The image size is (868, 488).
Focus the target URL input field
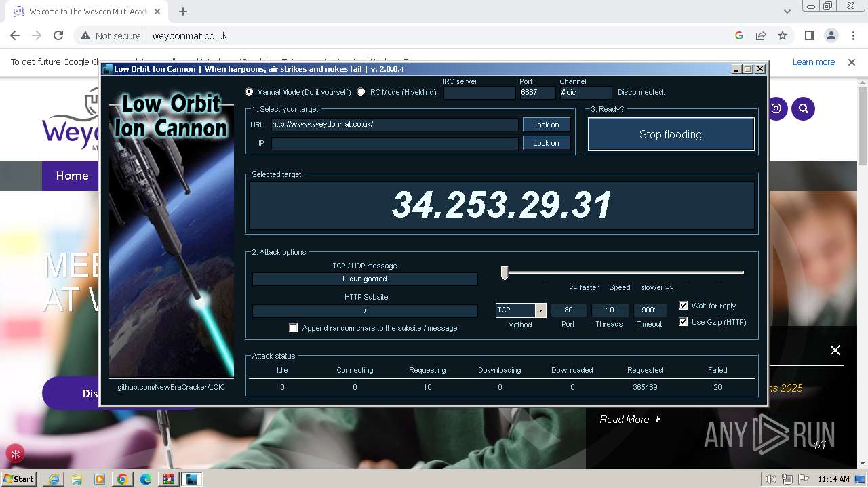[394, 125]
